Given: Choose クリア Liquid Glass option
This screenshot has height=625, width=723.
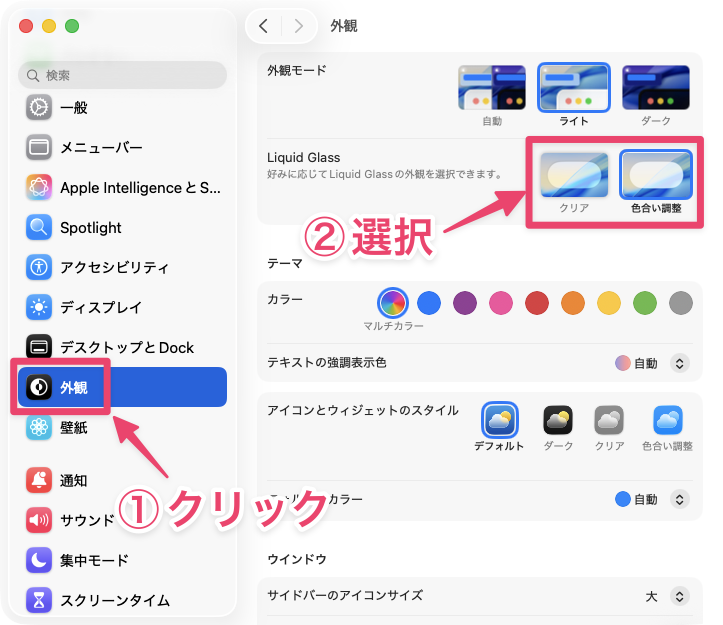Looking at the screenshot, I should 573,175.
